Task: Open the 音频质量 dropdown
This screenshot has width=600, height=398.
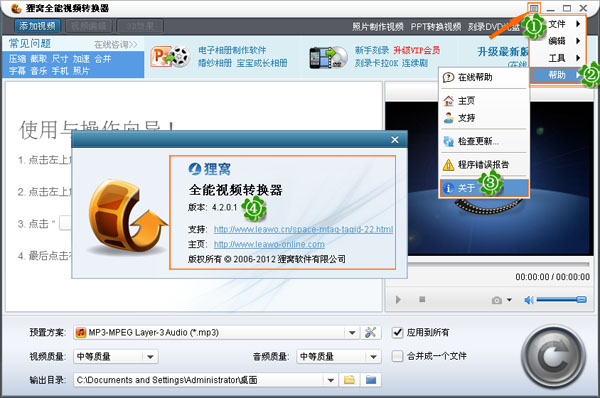Action: pos(339,357)
